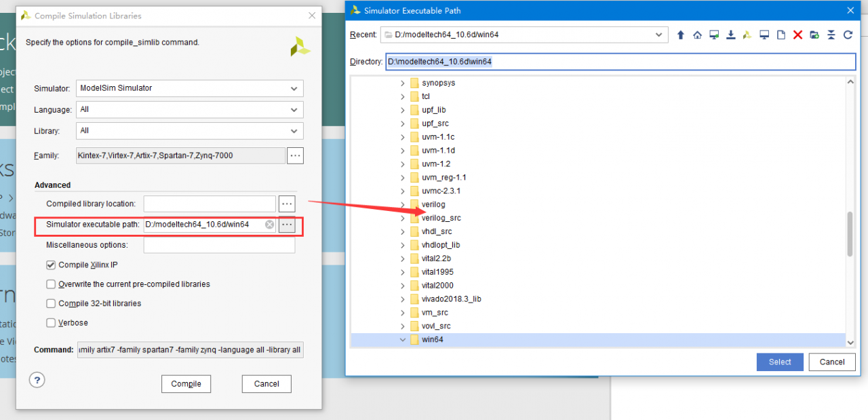This screenshot has height=420, width=868.
Task: Enable Compile 32-bit libraries option
Action: point(51,303)
